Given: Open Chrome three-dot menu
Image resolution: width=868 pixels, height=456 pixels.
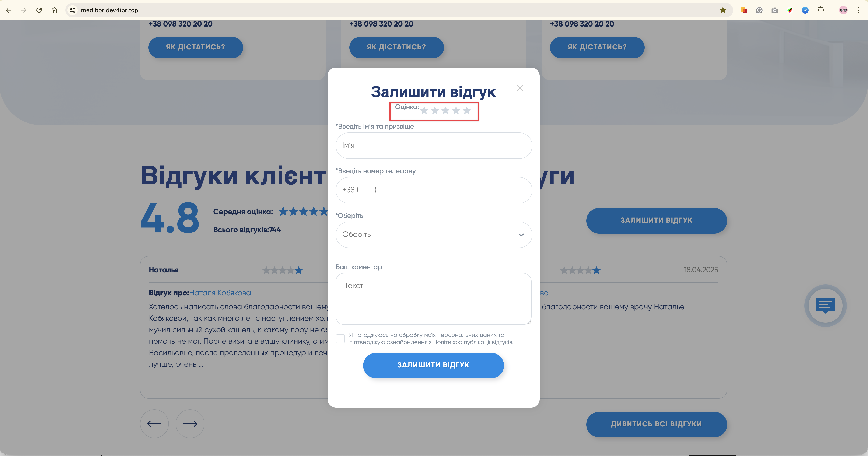Looking at the screenshot, I should [x=858, y=10].
